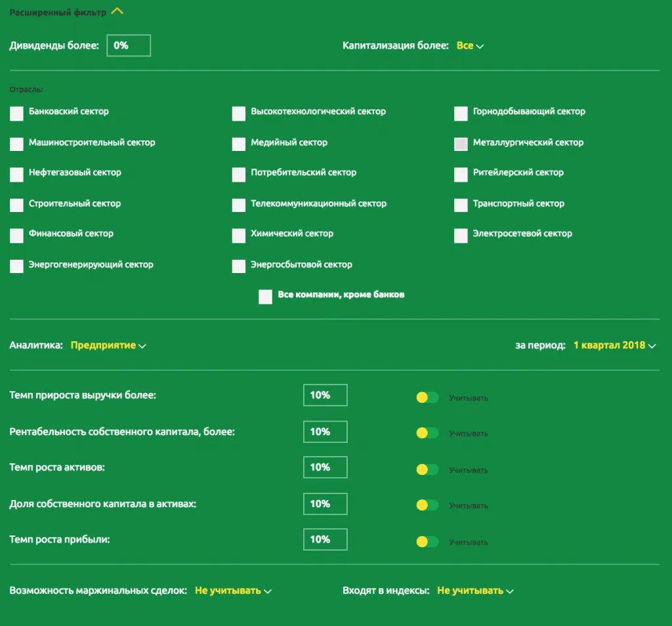Open the Входят в индексы dropdown

[x=475, y=591]
